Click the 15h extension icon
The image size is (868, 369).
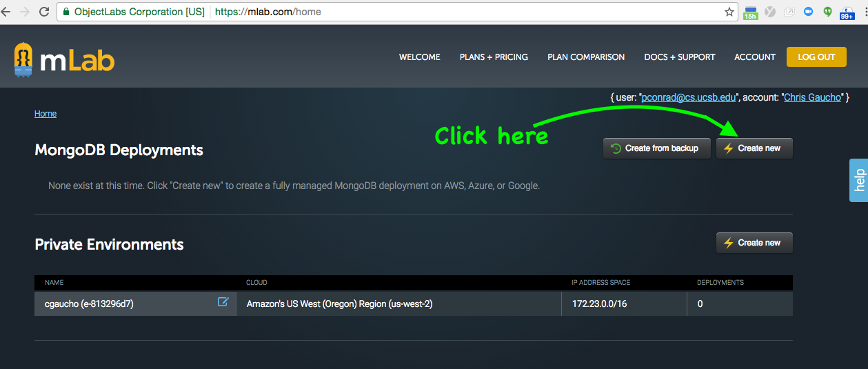coord(751,12)
